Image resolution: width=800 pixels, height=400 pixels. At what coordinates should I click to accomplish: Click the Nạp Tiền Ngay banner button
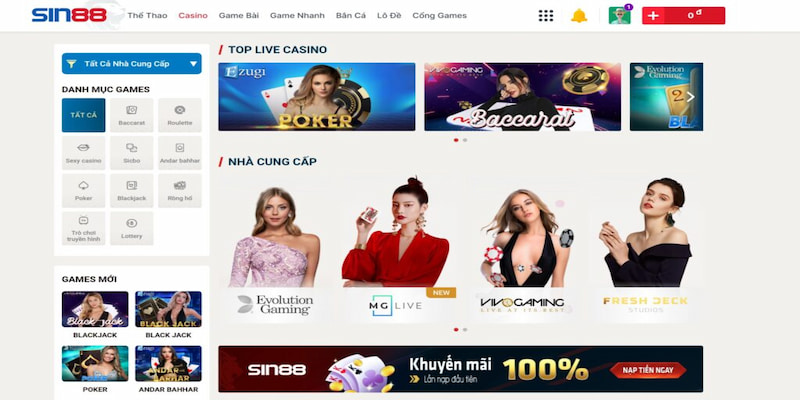point(647,370)
